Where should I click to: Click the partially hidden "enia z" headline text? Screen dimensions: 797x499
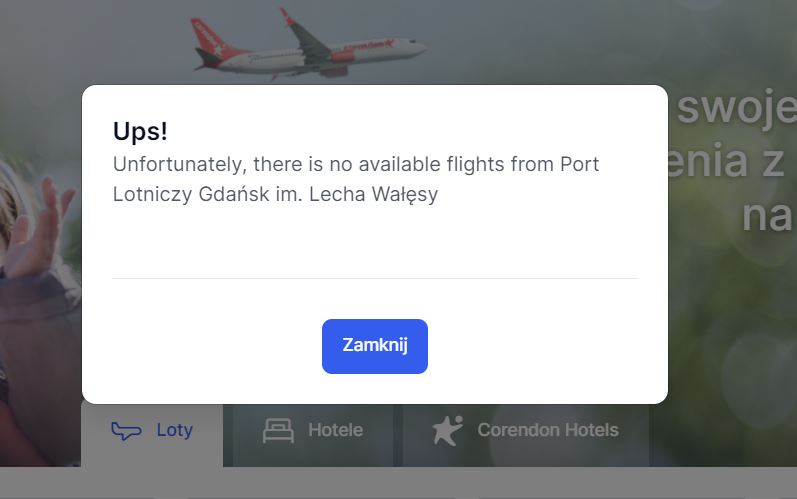pyautogui.click(x=727, y=162)
